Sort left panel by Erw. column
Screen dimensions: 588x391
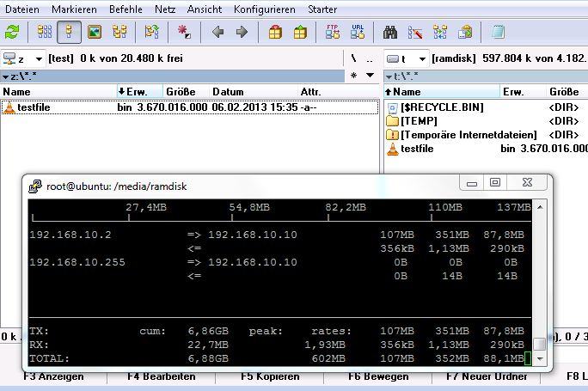(x=139, y=92)
